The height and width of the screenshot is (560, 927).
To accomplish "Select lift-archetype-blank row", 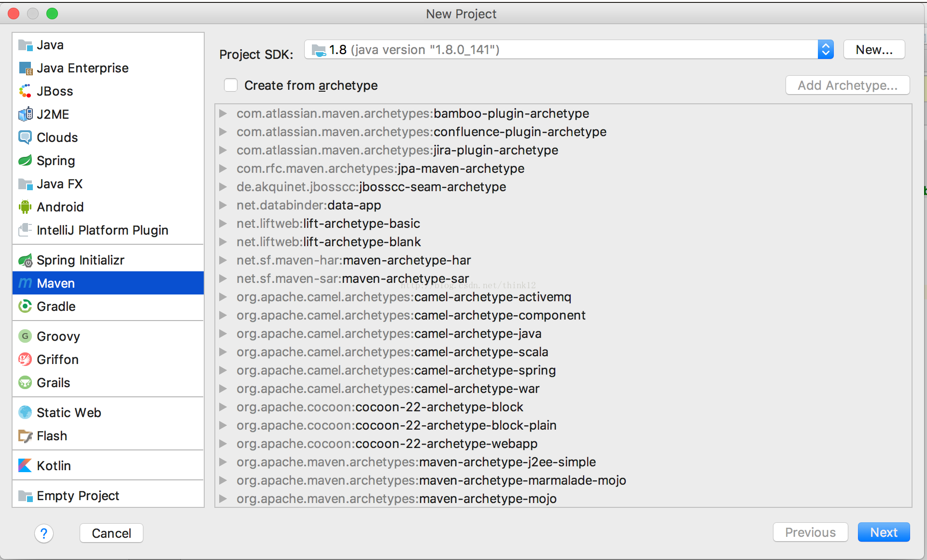I will point(563,242).
